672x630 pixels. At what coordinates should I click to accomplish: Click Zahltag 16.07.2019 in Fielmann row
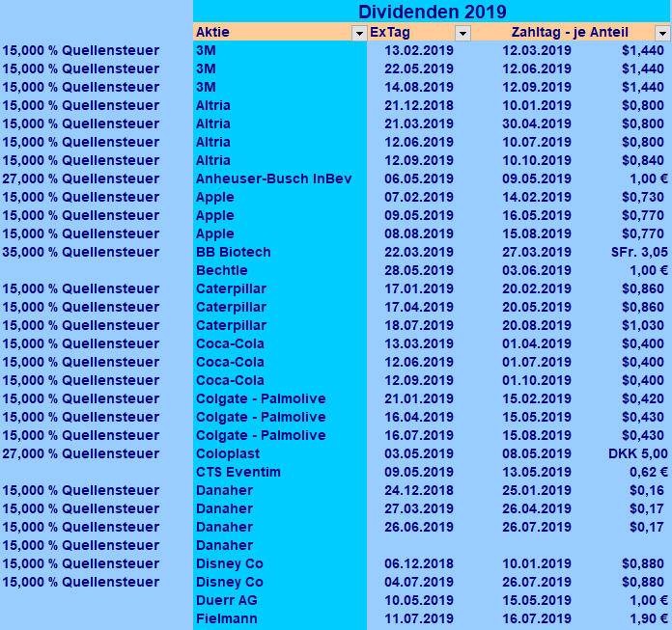(537, 618)
